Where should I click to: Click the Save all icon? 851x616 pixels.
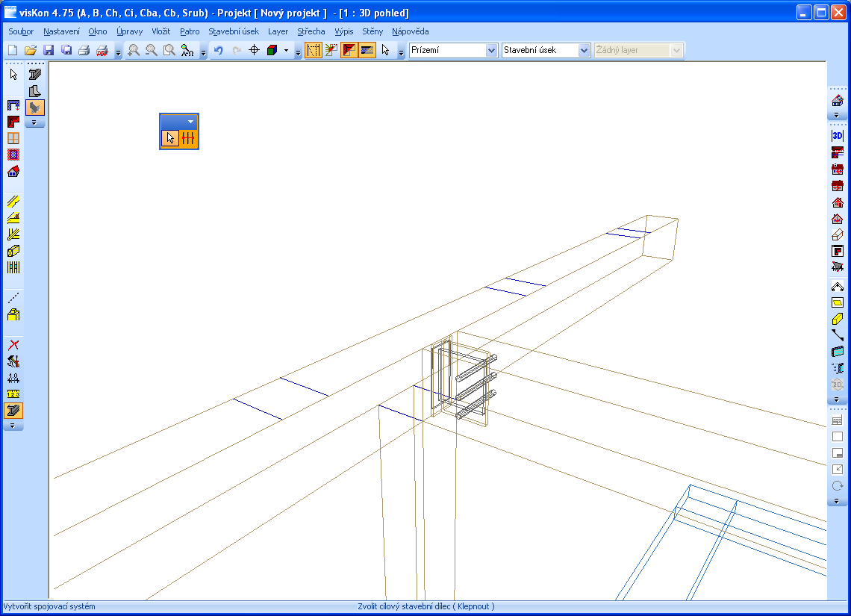pyautogui.click(x=66, y=51)
